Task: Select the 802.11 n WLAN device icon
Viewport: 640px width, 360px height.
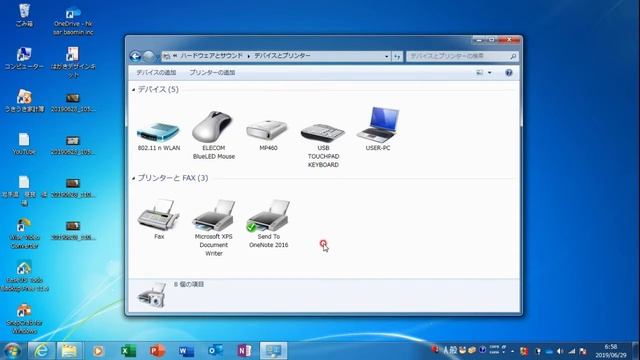Action: [x=158, y=133]
